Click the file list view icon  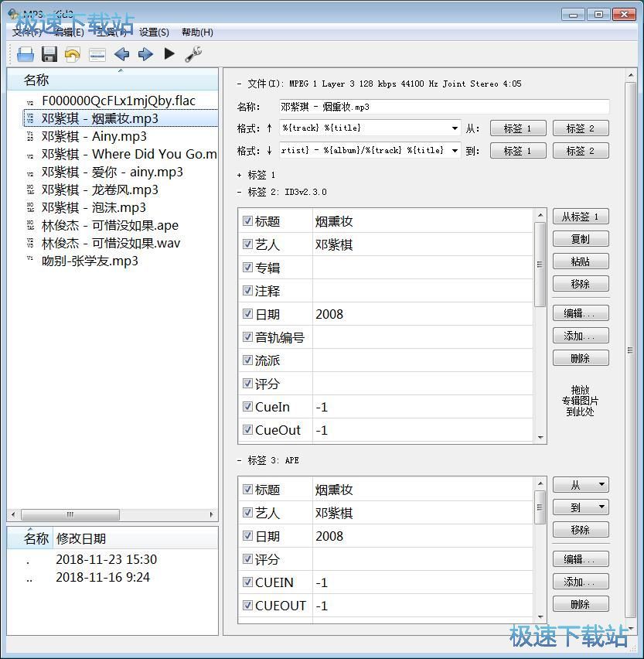pyautogui.click(x=97, y=53)
